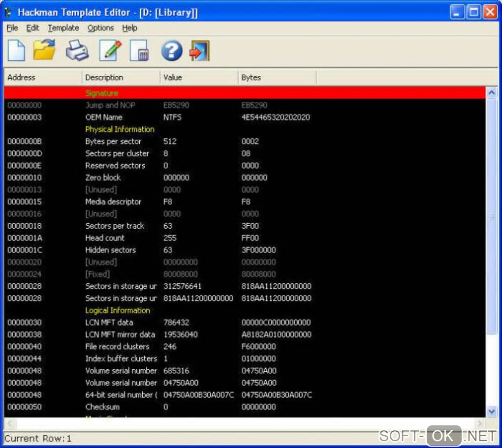
Task: Select the Physical Information section heading
Action: point(120,129)
